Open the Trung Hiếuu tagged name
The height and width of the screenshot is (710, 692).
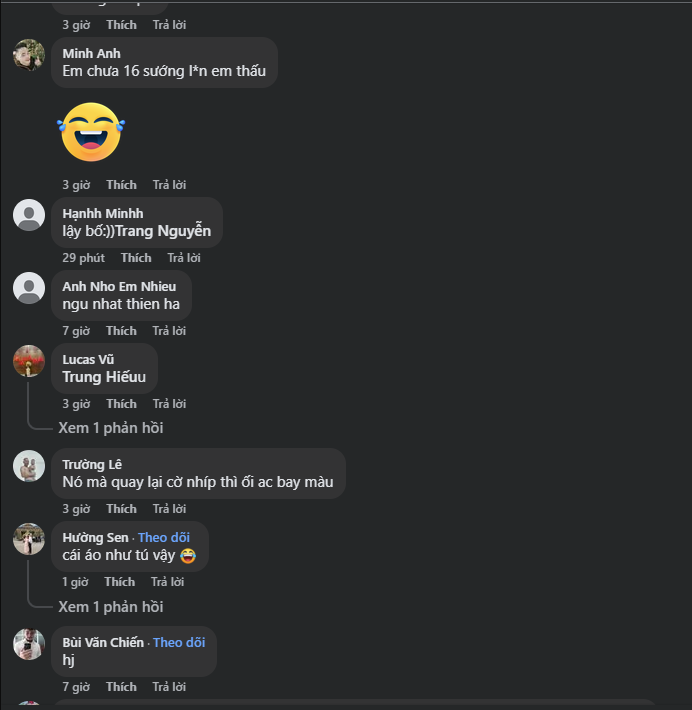coord(104,377)
